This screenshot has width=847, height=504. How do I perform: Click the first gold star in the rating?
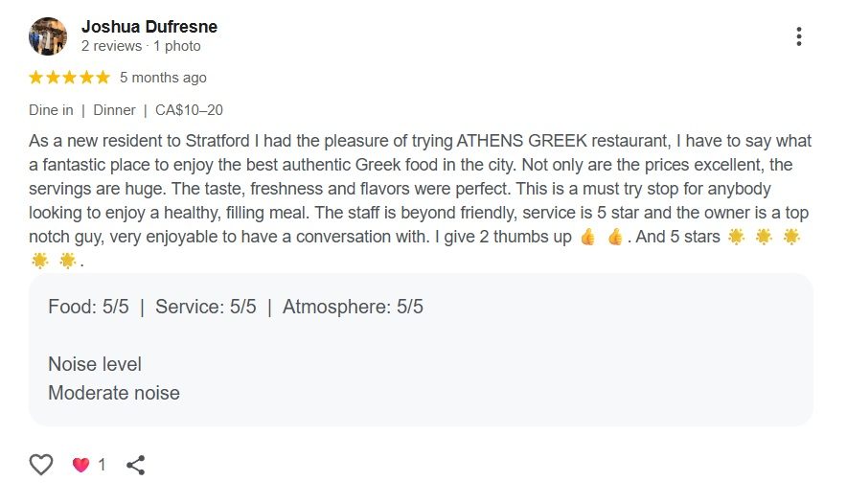pos(36,78)
